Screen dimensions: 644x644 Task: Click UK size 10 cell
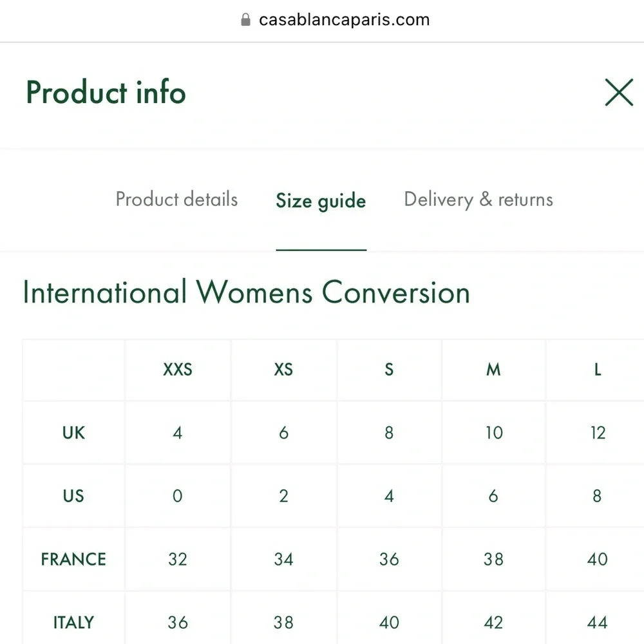pos(493,433)
